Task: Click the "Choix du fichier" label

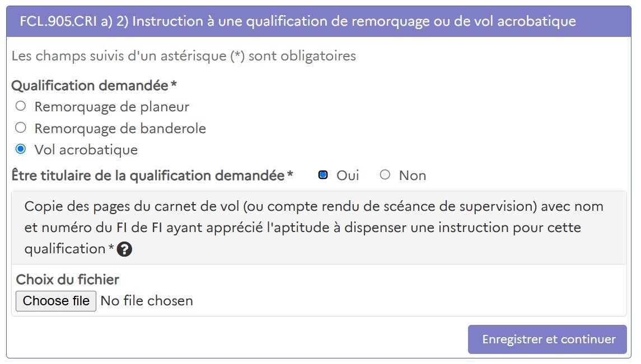Action: (x=68, y=280)
